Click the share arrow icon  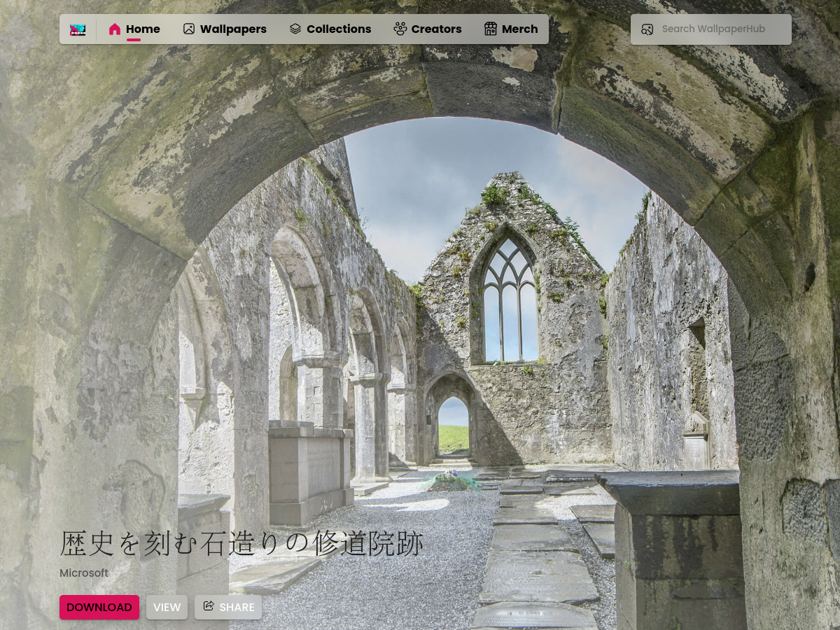click(209, 606)
